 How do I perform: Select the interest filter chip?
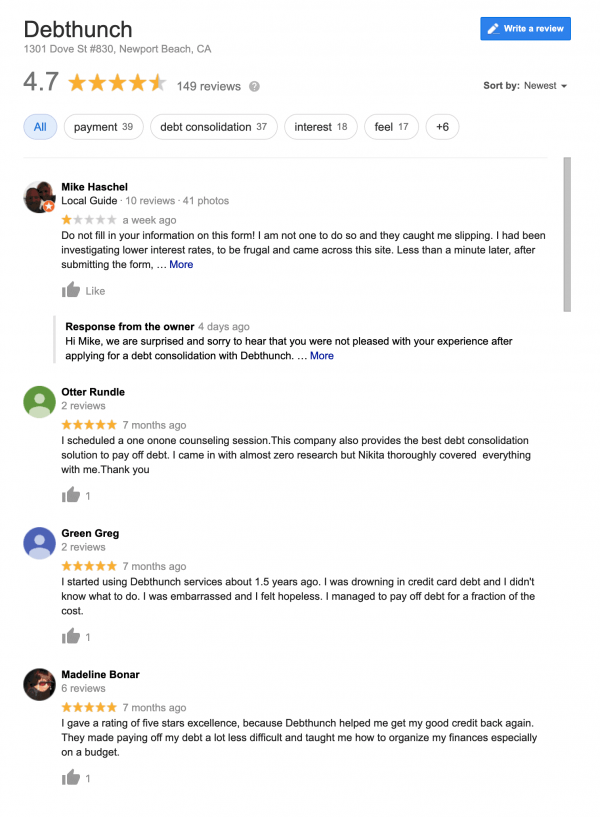click(321, 127)
